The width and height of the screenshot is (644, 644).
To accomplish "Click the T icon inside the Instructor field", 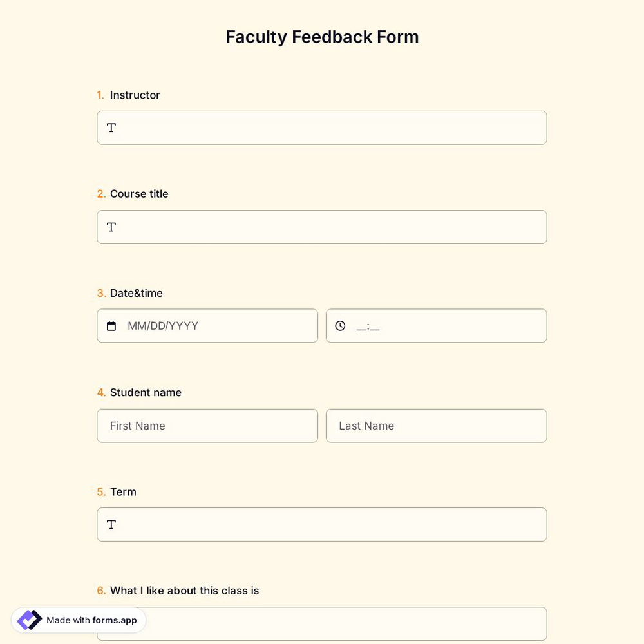I will (111, 128).
